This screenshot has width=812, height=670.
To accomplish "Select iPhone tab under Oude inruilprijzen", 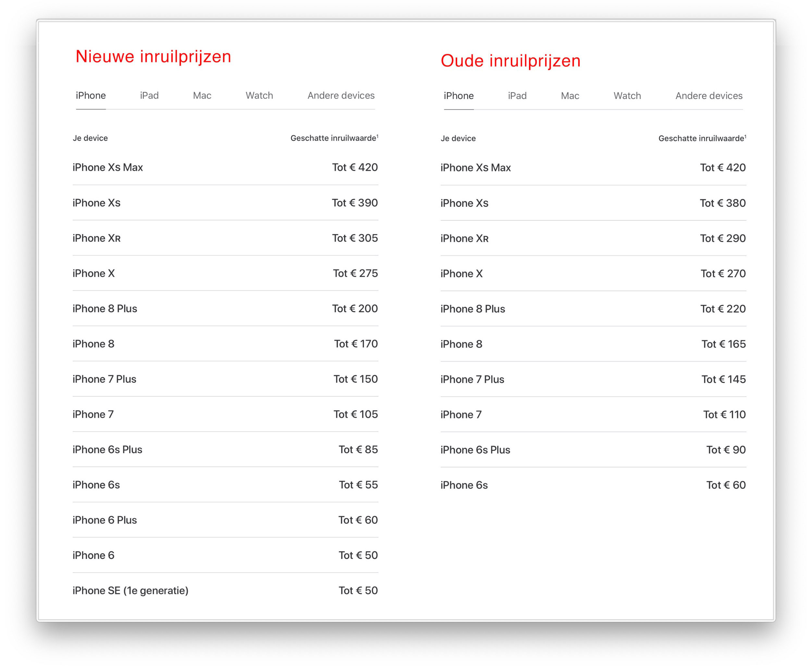I will point(459,96).
